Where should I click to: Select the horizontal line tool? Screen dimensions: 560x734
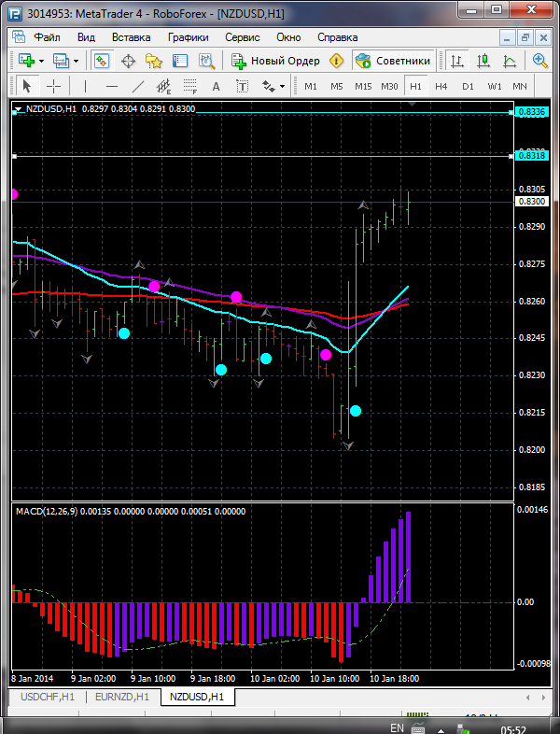pos(111,86)
